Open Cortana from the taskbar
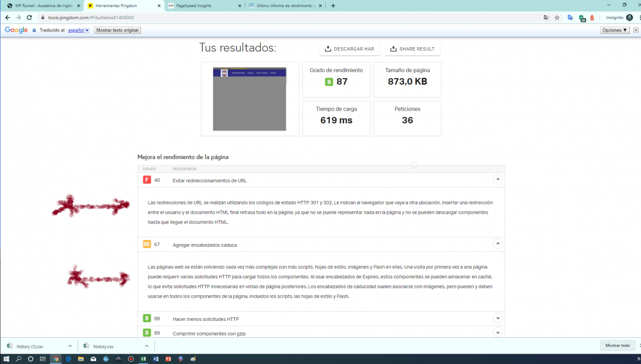 pos(30,359)
